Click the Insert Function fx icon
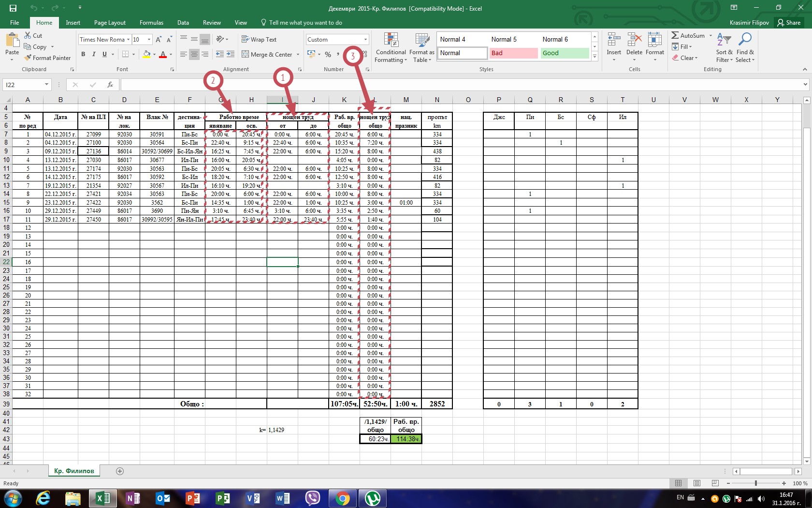The height and width of the screenshot is (508, 812). tap(110, 85)
